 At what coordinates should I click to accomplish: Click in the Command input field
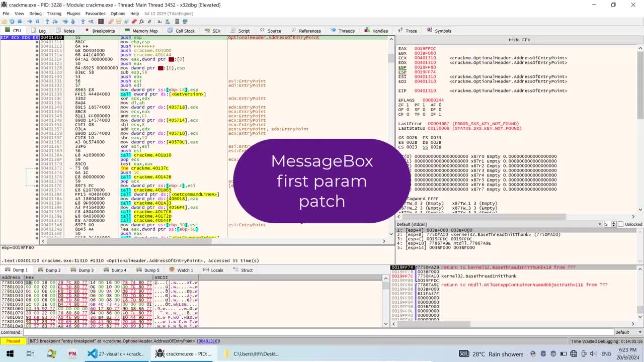318,332
